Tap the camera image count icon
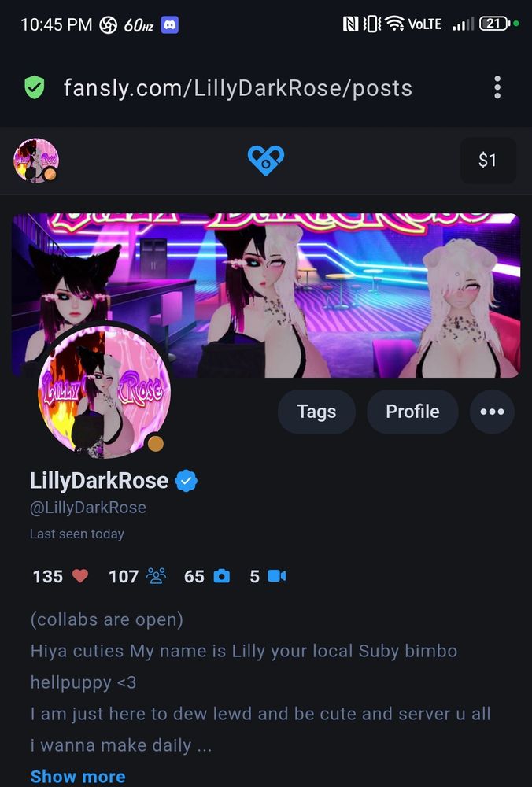 point(222,576)
